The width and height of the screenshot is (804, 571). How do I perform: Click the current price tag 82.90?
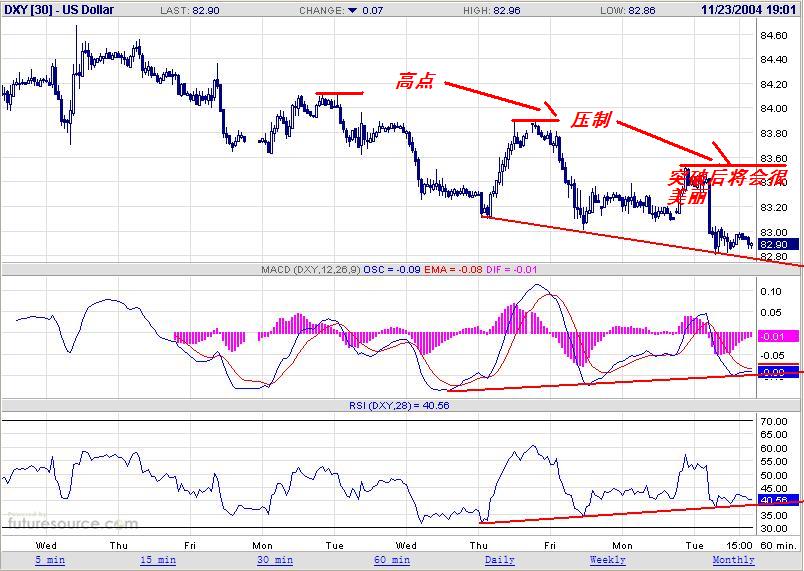click(778, 244)
